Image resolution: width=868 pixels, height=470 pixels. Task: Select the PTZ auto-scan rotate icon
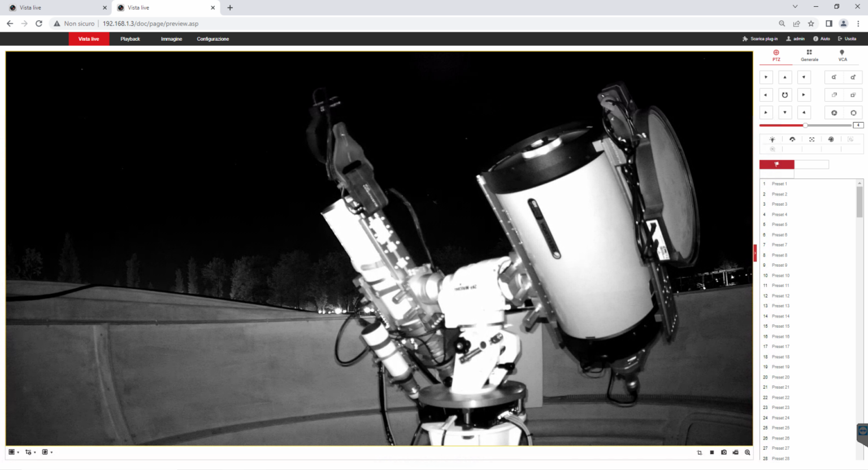785,94
